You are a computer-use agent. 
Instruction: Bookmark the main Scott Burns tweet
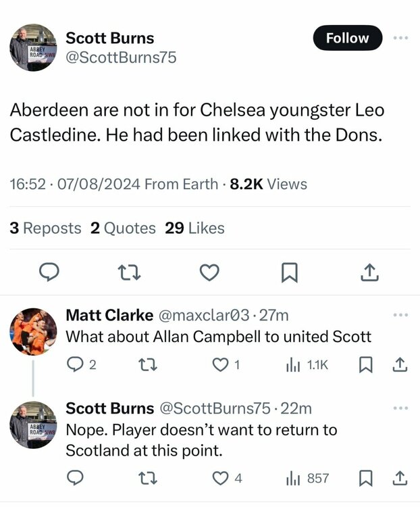[289, 272]
